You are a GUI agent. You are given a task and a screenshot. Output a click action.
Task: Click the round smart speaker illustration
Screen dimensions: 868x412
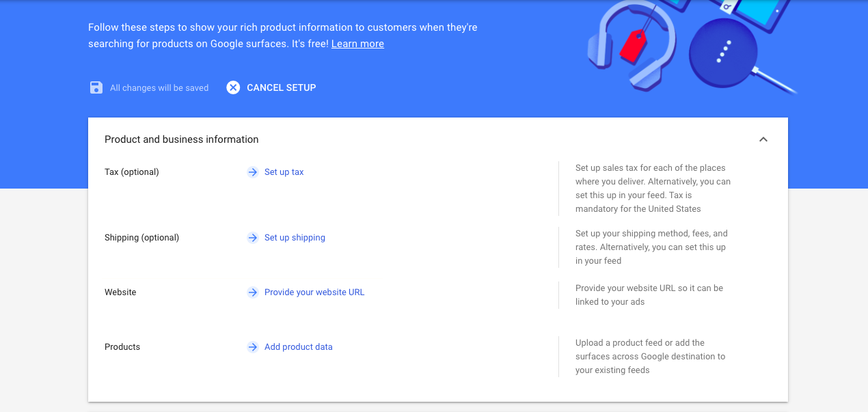click(x=723, y=51)
